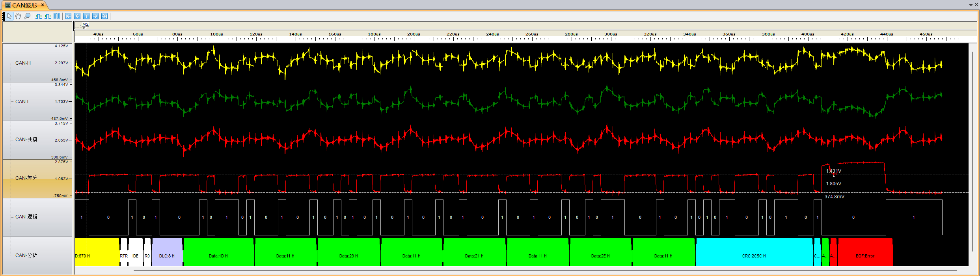Click the horizontal scrollbar at bottom
Screen dimensions: 980x276
point(545,270)
